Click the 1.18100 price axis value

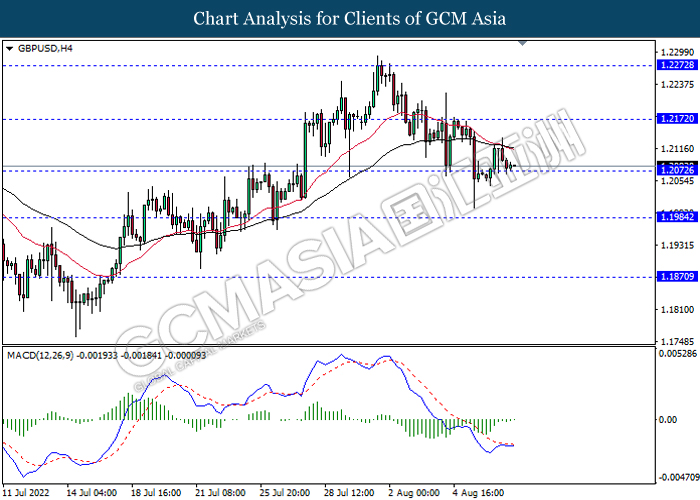coord(677,309)
